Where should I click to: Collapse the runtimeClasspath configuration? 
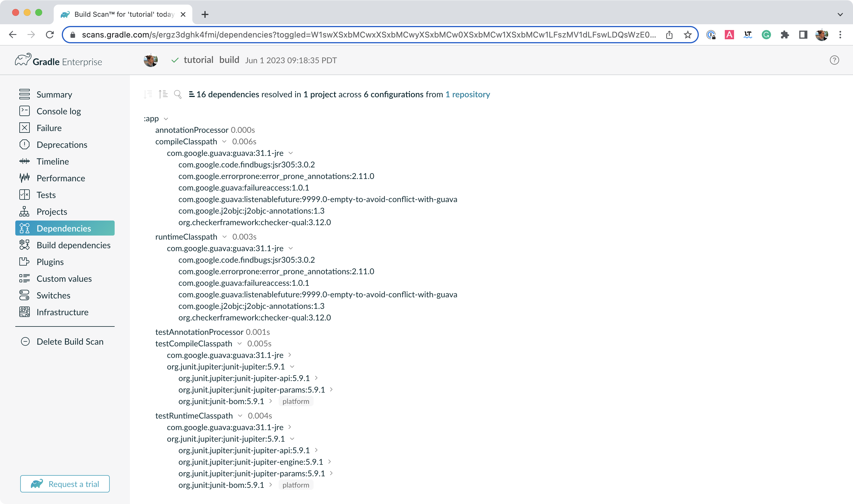tap(224, 237)
